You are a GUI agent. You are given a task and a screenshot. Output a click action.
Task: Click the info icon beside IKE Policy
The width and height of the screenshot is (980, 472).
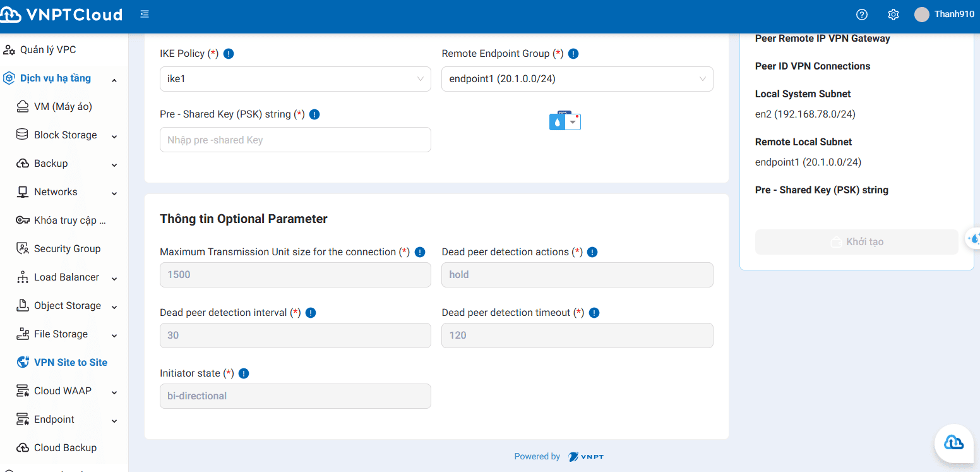point(228,54)
